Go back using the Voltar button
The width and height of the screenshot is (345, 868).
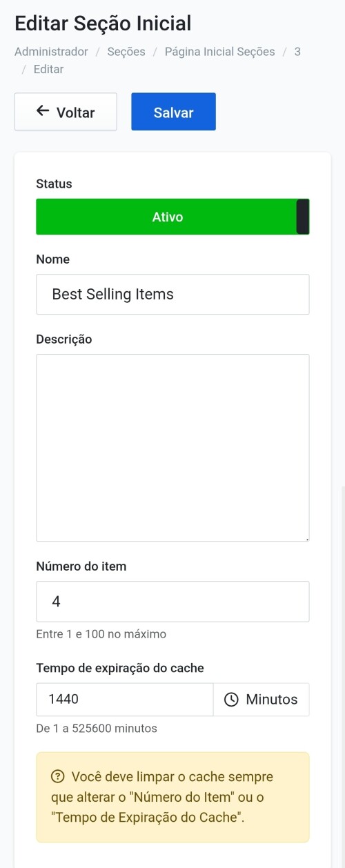tap(66, 112)
